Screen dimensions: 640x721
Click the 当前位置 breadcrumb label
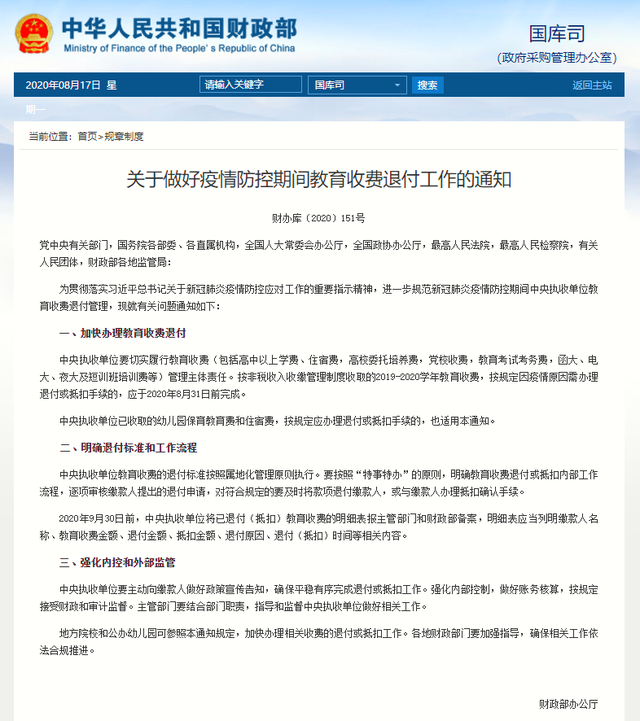(x=49, y=136)
